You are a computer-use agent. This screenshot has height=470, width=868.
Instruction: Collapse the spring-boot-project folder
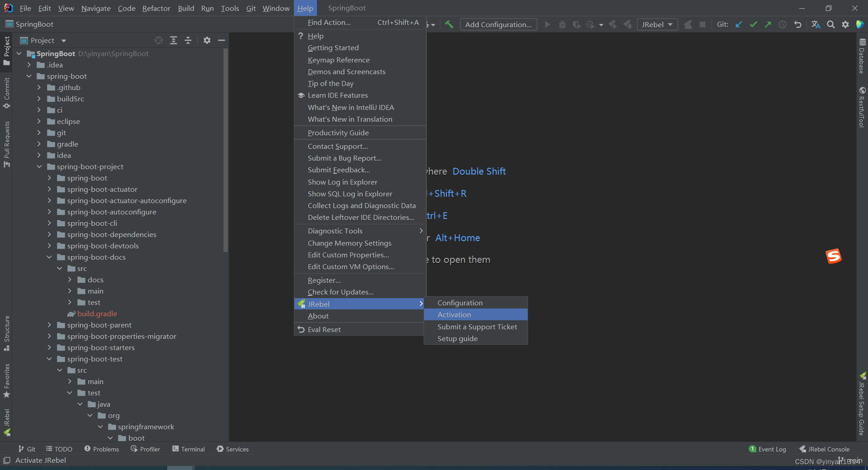click(x=39, y=166)
